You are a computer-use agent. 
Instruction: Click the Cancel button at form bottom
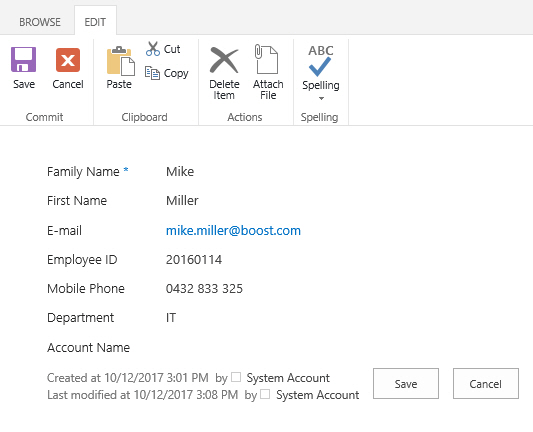tap(486, 383)
